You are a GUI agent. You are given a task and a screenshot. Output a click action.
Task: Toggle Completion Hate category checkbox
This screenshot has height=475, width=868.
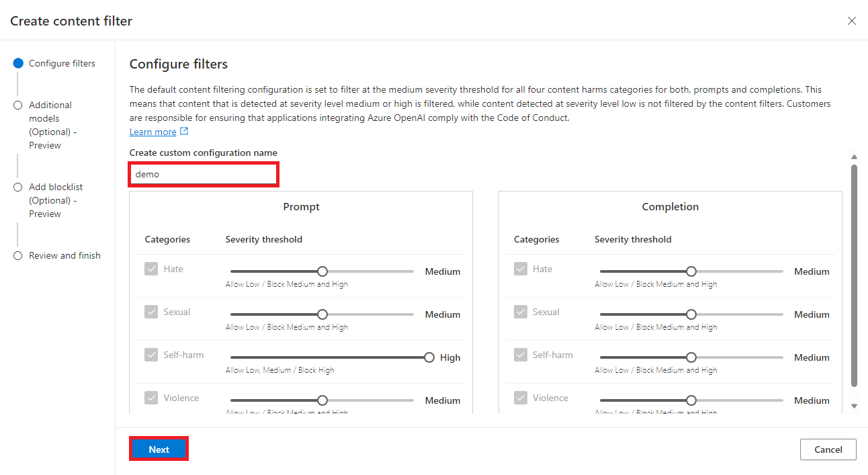pos(521,269)
